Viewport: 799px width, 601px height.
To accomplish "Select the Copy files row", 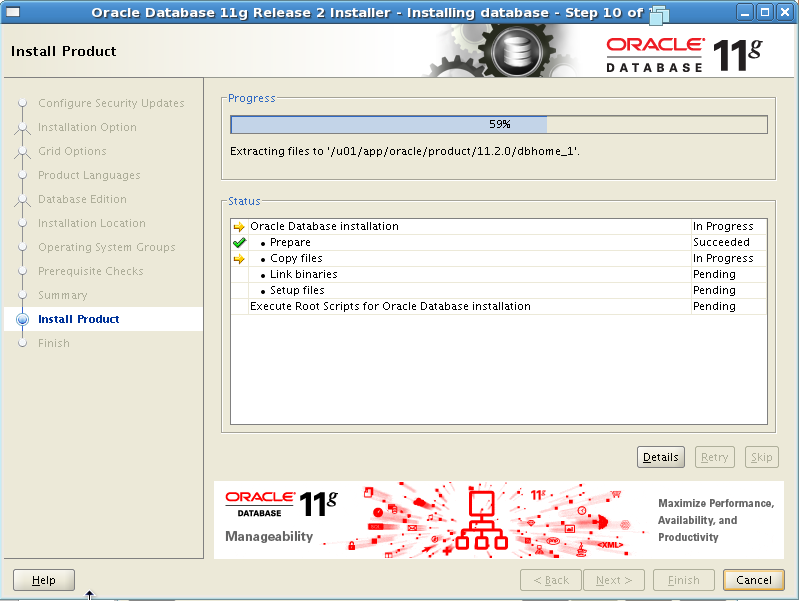I will coord(499,258).
